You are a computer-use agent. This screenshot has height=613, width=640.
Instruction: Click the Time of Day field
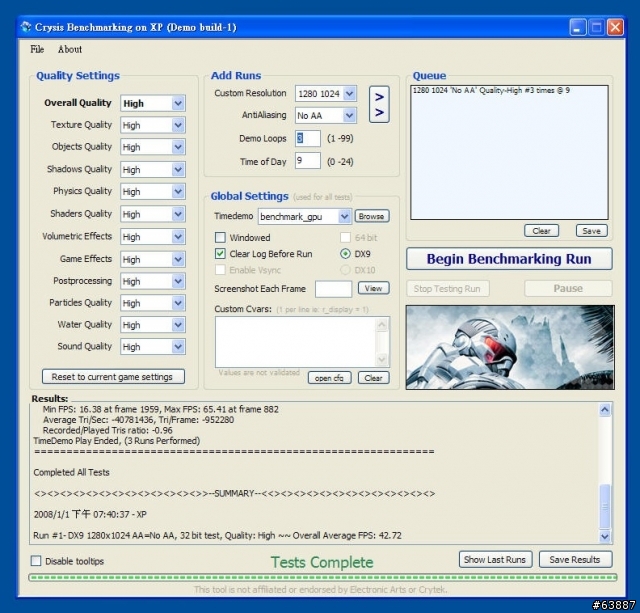tap(308, 161)
